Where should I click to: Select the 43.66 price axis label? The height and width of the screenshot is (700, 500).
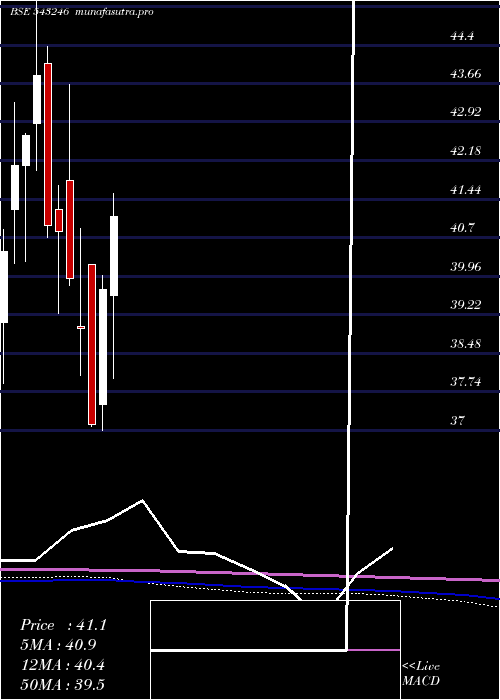[466, 74]
